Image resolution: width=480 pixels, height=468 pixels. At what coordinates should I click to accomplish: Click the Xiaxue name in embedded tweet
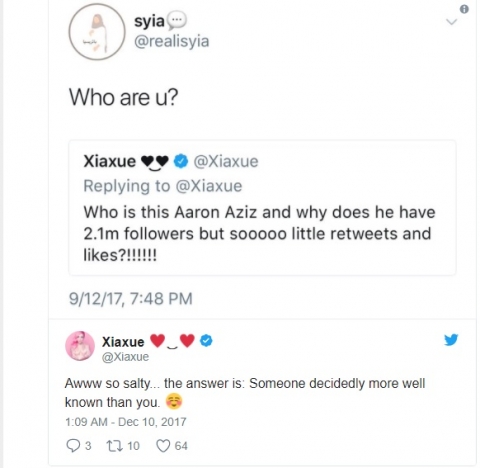(123, 342)
